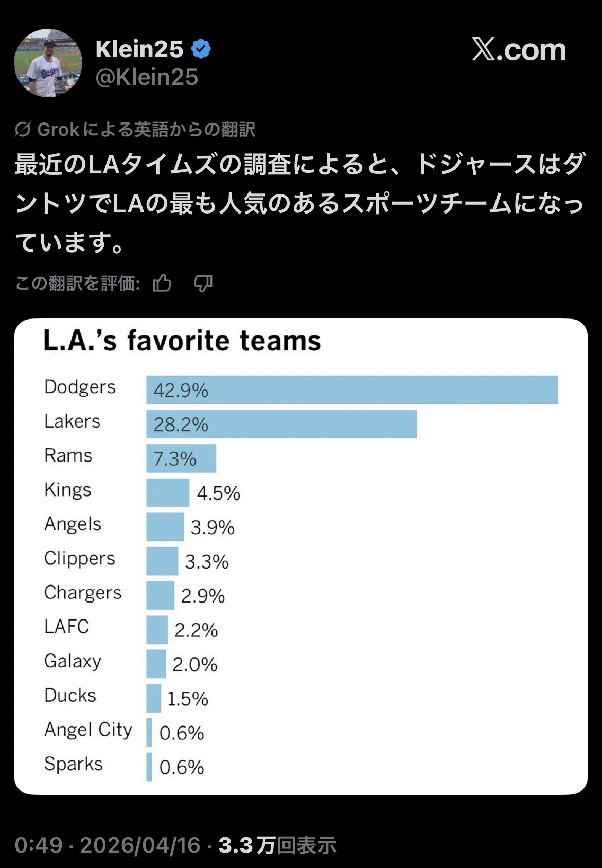Screen dimensions: 602x868
Task: Tap the thumbs up translation rating icon
Action: coord(162,283)
